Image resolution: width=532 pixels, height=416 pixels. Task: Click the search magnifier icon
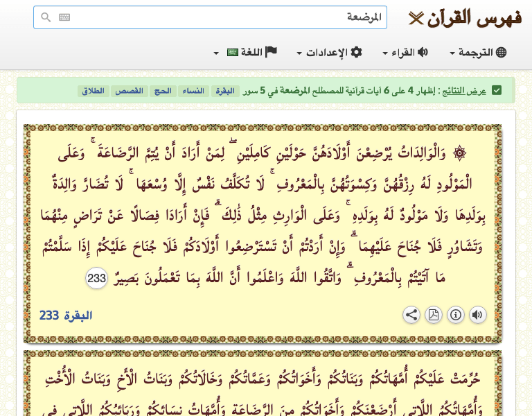[46, 17]
